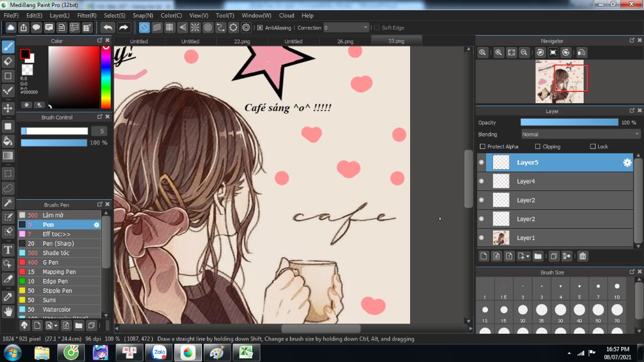Enable layer Lock checkbox
The image size is (644, 362).
(592, 146)
